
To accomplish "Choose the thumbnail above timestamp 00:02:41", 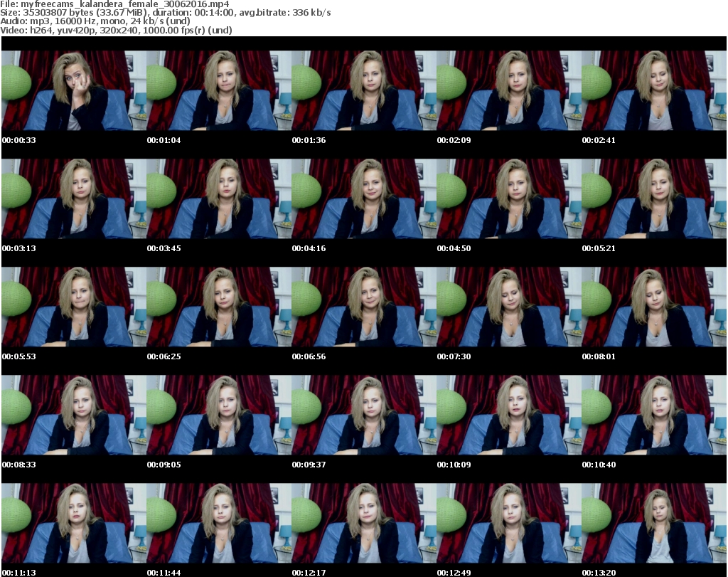I will coord(654,90).
